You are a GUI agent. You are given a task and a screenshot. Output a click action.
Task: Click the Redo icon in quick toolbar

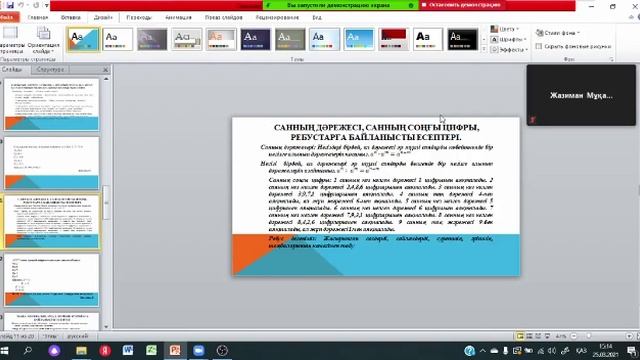(36, 5)
